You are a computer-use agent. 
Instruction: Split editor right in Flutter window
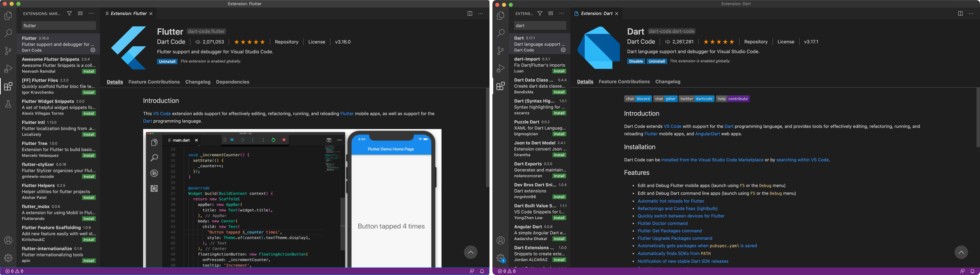coord(470,13)
